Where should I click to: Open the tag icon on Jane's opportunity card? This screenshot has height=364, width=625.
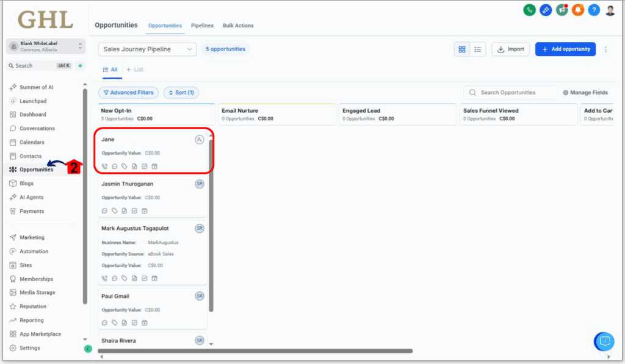tap(124, 166)
